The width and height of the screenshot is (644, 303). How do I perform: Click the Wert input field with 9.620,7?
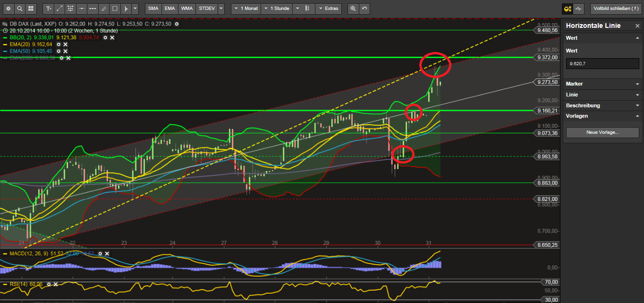[602, 64]
